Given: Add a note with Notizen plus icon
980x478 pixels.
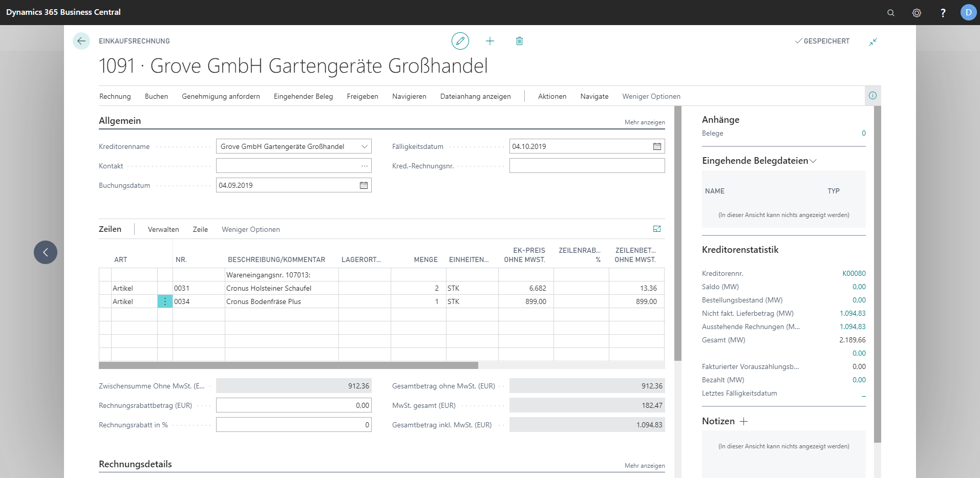Looking at the screenshot, I should click(x=744, y=421).
